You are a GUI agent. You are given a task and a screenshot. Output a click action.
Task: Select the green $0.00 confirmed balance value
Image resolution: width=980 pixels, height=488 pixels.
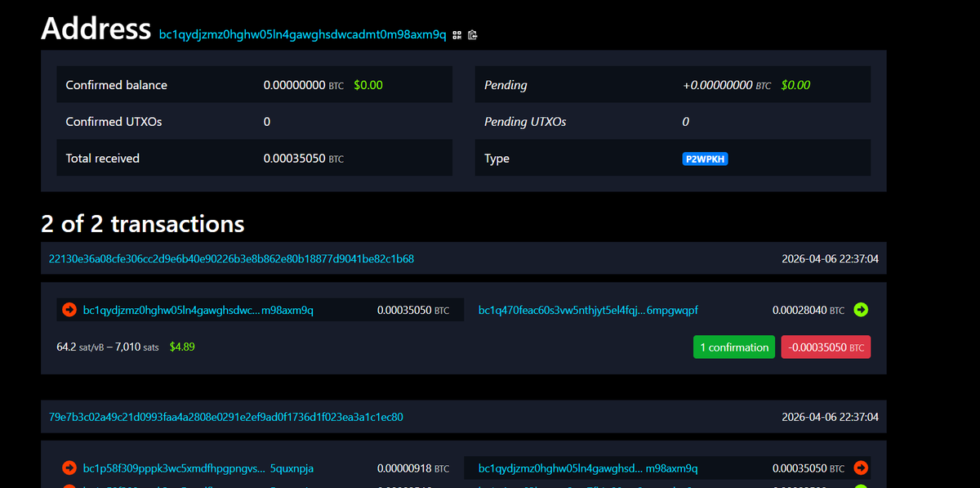(368, 85)
